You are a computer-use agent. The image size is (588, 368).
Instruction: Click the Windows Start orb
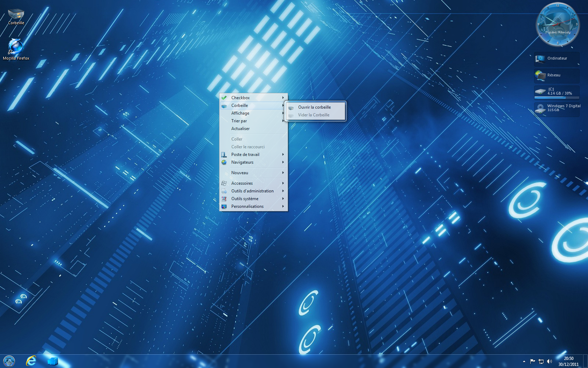(x=9, y=361)
